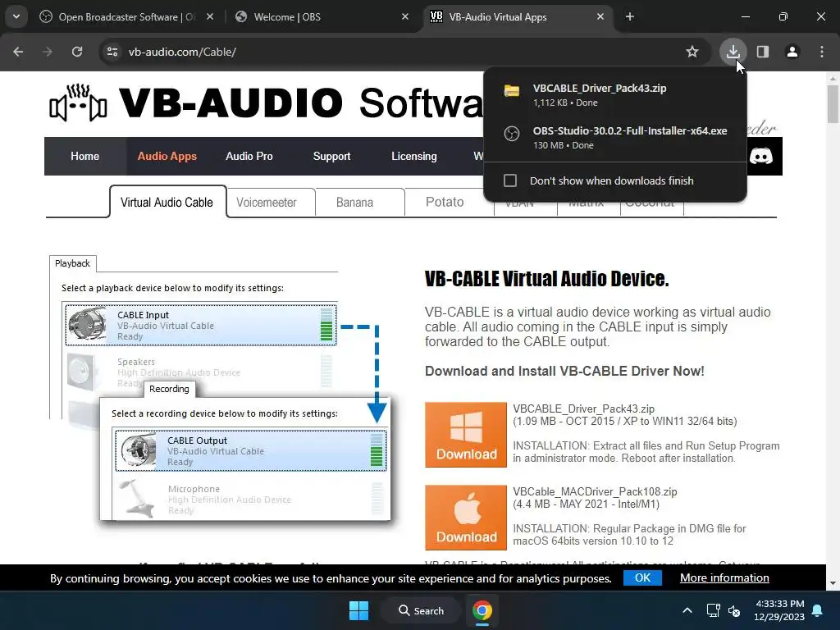Switch to the Open Broadcaster Software tab
Viewport: 840px width, 630px height.
click(127, 17)
